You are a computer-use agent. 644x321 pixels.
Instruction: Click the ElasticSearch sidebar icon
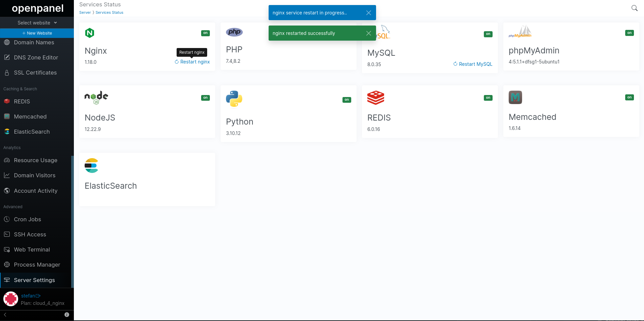coord(7,132)
